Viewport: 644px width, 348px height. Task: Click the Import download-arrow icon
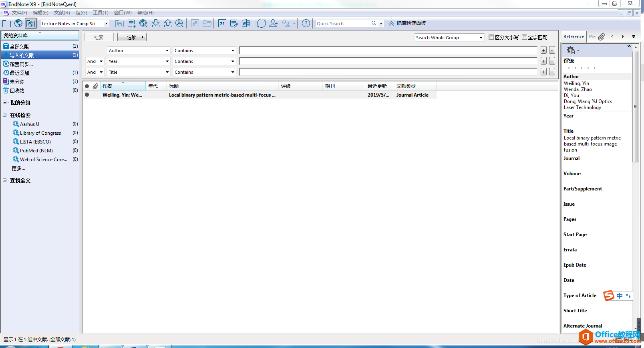pyautogui.click(x=156, y=24)
